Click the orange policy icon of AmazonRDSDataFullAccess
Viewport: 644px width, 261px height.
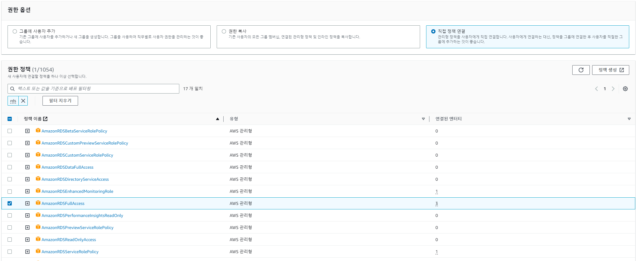38,167
